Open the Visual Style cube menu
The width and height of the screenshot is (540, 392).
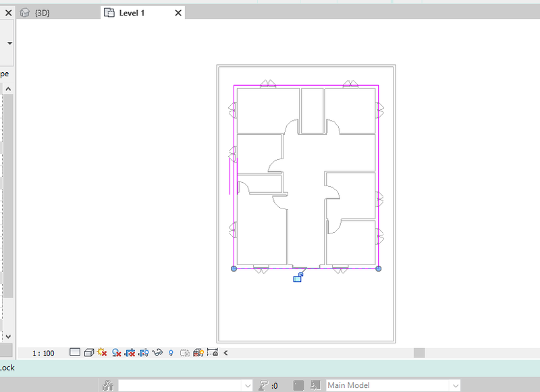(89, 353)
